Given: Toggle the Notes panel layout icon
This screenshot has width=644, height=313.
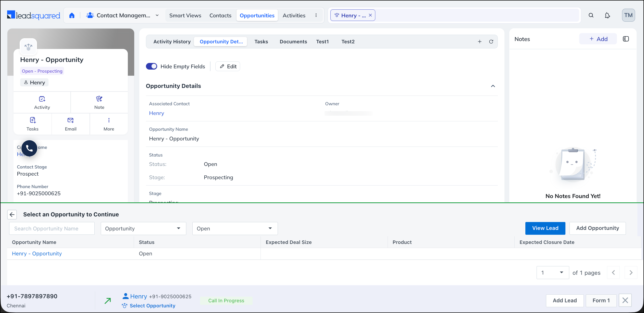Looking at the screenshot, I should click(x=626, y=39).
